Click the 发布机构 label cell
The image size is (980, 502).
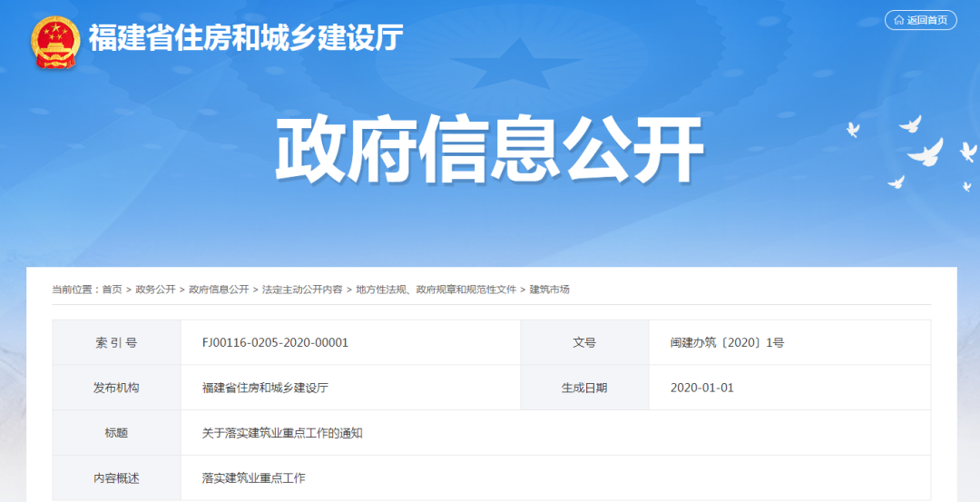[x=117, y=388]
